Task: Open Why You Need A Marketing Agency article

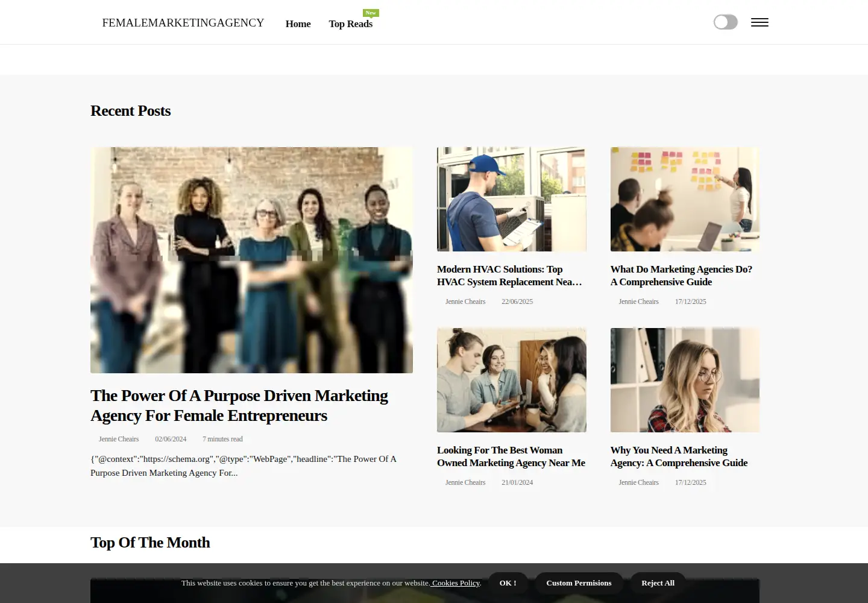Action: 679,456
